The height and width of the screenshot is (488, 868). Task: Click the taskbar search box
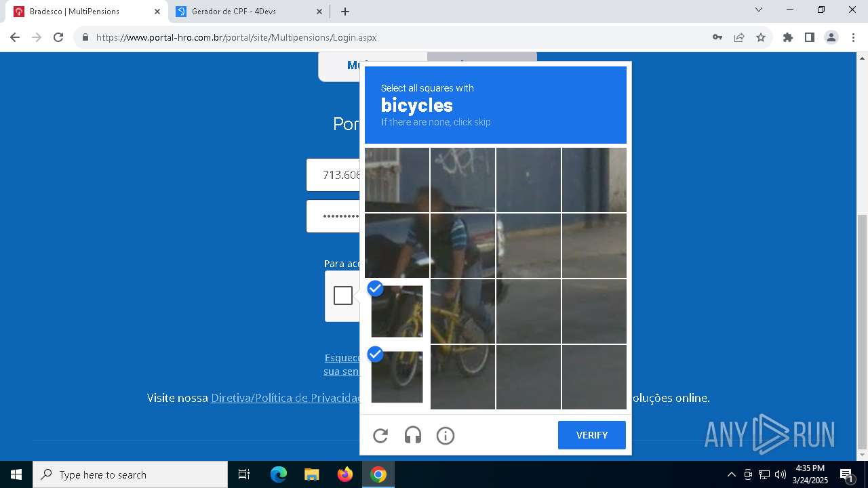click(x=130, y=474)
